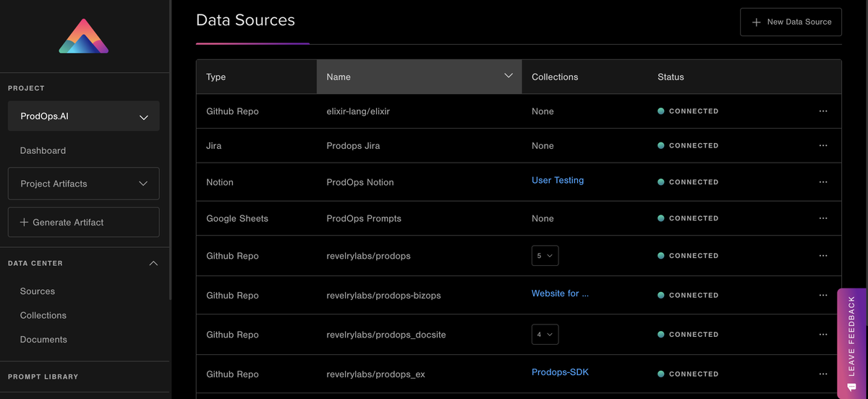This screenshot has width=868, height=399.
Task: Open more options for ProdOps Notion row
Action: 823,182
